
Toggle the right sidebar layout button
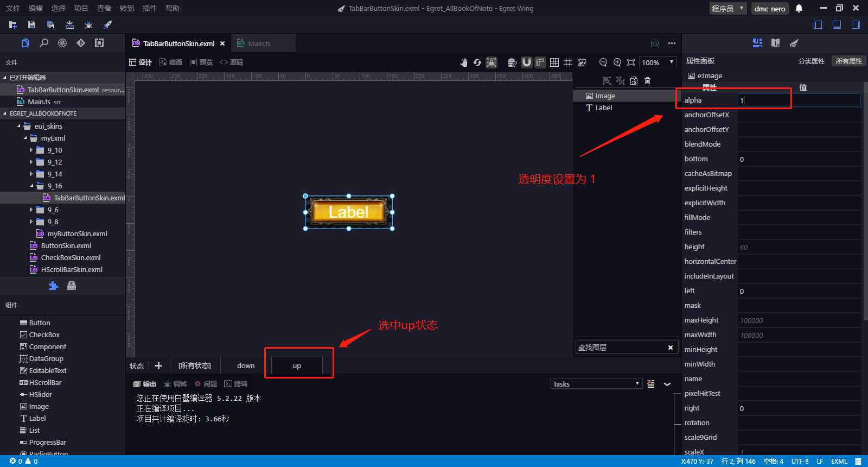[x=856, y=24]
